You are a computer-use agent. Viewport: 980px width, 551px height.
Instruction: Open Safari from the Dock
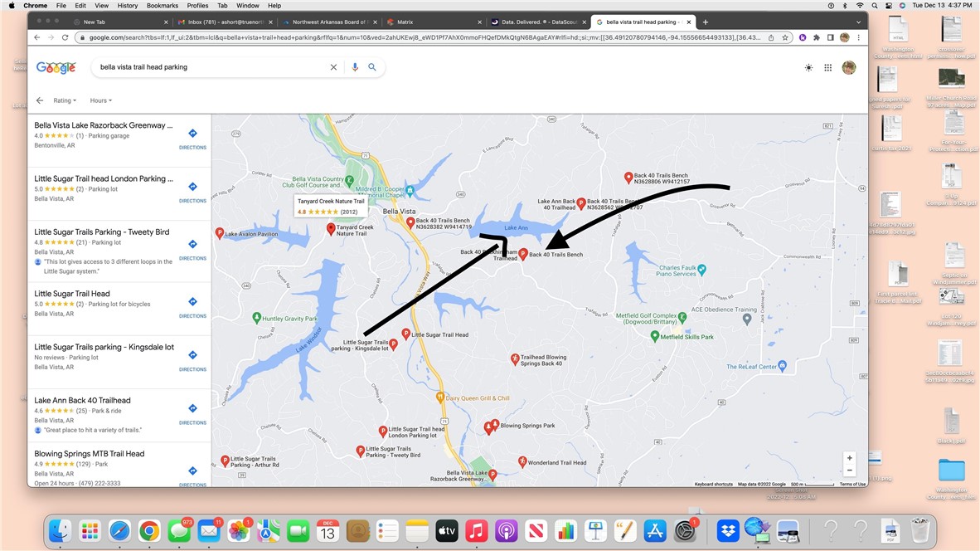(119, 531)
